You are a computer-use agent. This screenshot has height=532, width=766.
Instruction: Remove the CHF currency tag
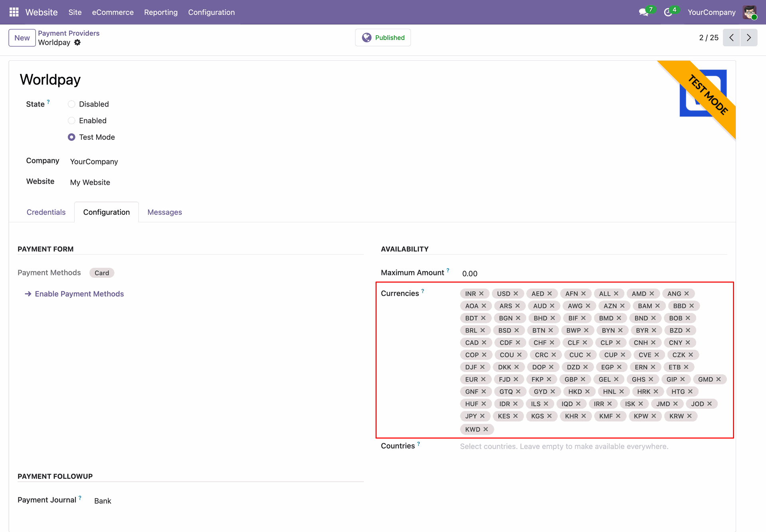552,342
